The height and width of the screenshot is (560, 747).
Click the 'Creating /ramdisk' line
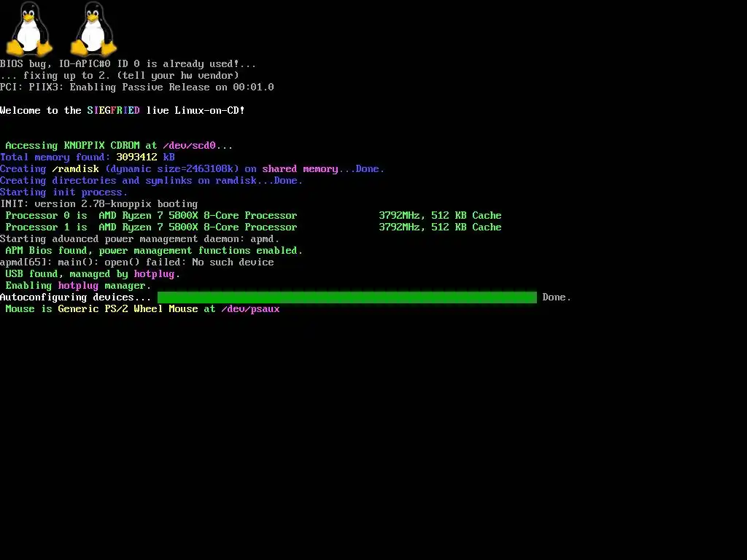192,169
